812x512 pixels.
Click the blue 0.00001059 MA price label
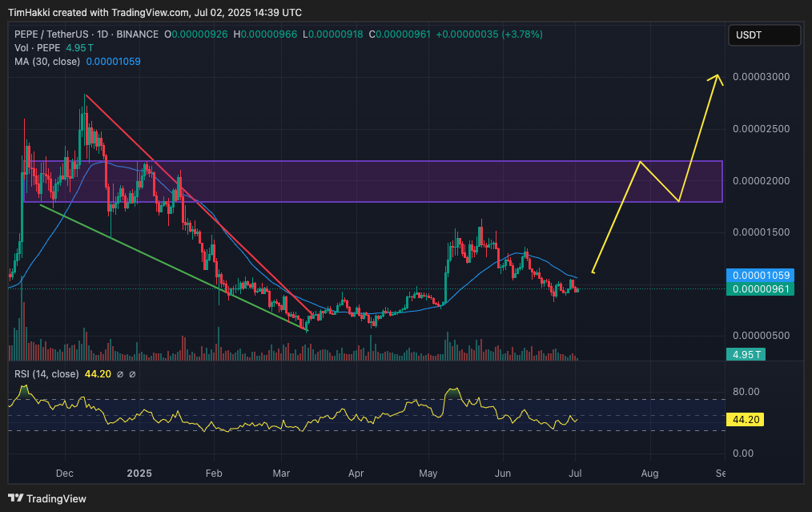(763, 276)
